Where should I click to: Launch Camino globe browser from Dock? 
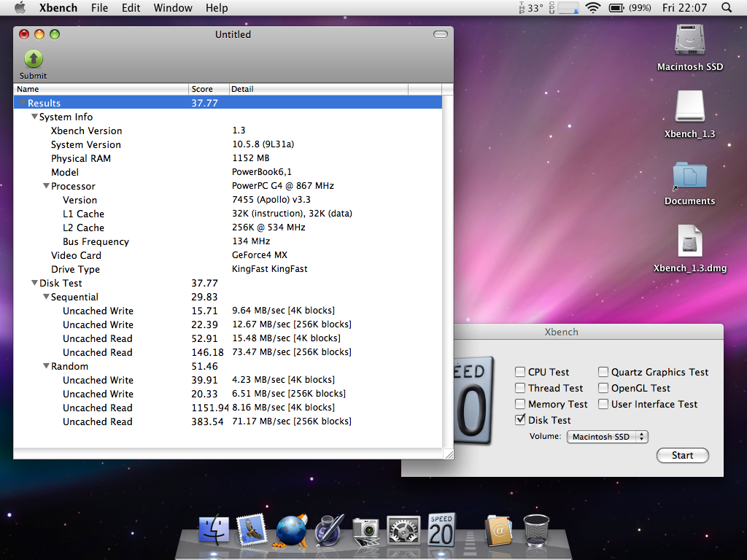click(290, 530)
